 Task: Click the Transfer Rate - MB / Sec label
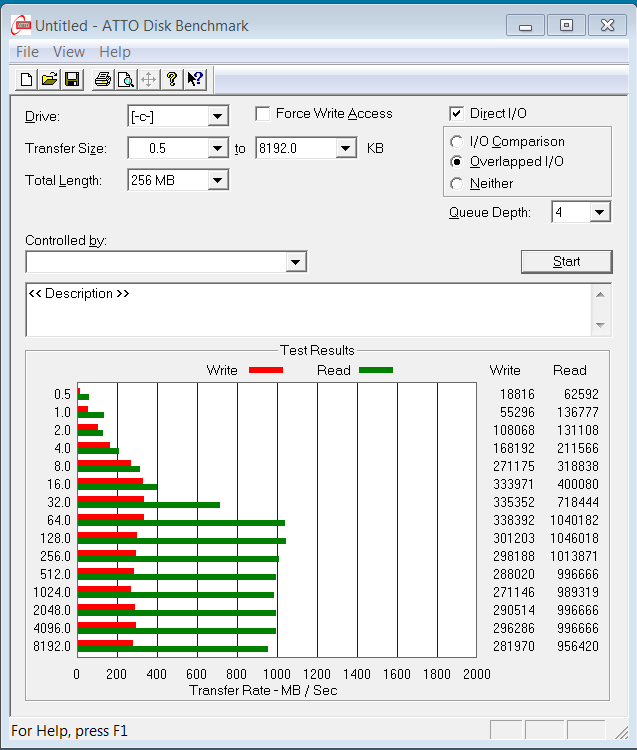[263, 690]
